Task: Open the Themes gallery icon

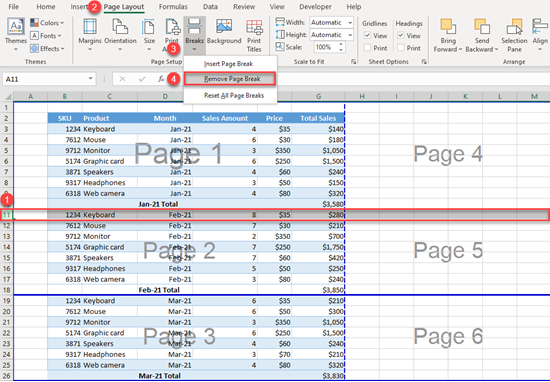Action: pyautogui.click(x=16, y=27)
